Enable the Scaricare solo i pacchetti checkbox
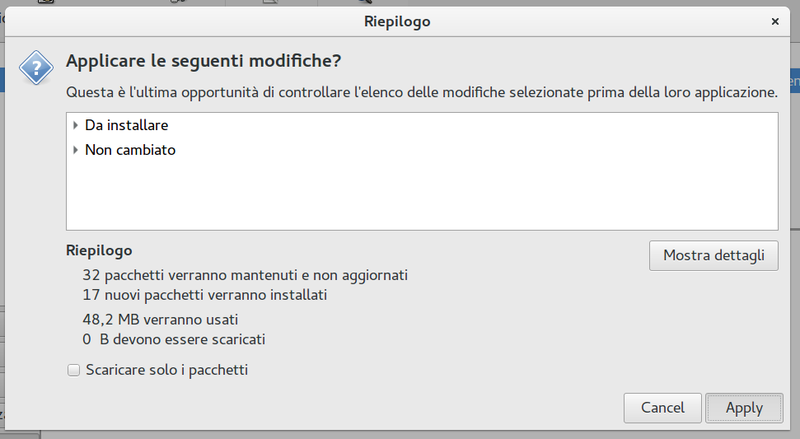 click(x=73, y=370)
